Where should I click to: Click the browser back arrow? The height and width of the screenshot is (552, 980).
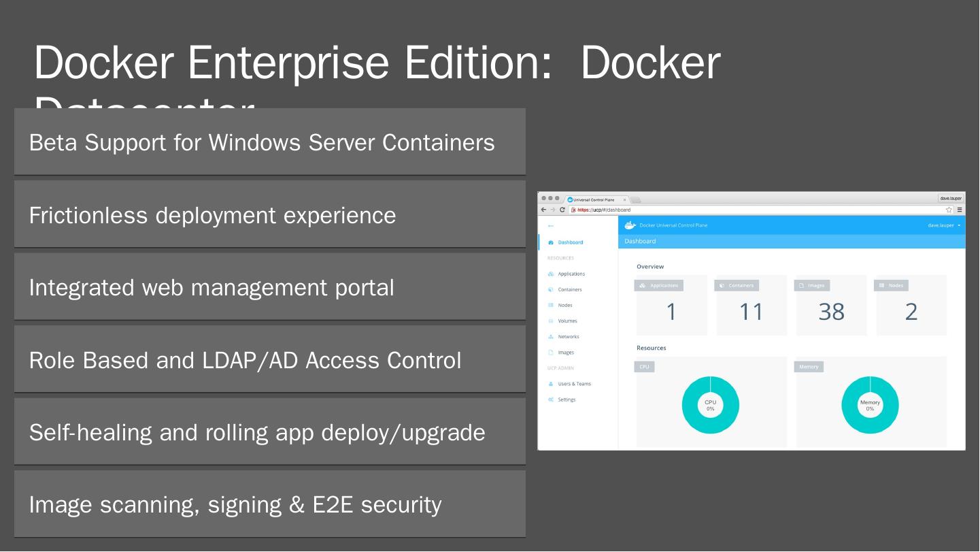tap(543, 210)
